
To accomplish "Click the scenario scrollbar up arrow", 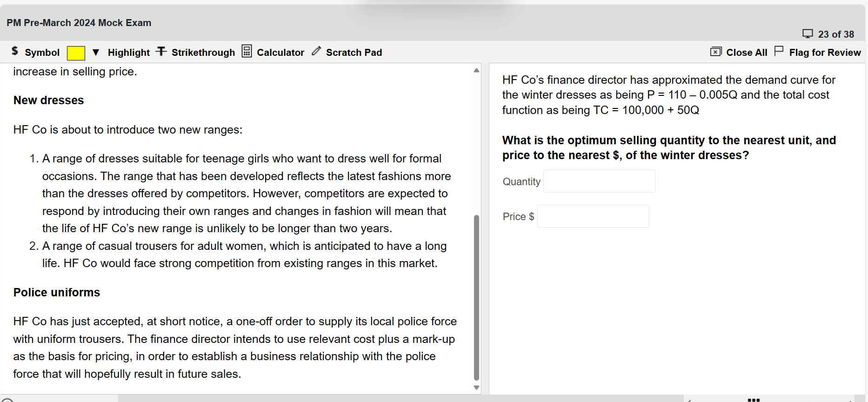I will click(x=476, y=71).
